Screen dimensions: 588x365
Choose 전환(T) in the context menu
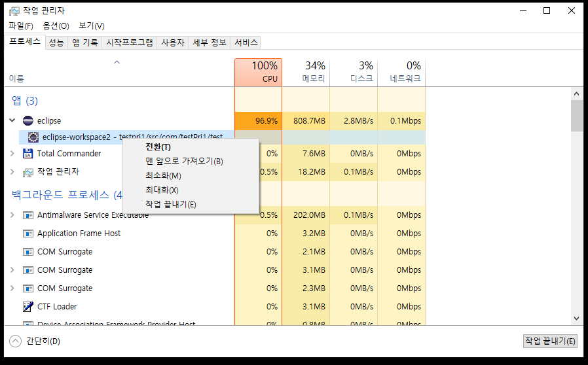click(x=191, y=147)
